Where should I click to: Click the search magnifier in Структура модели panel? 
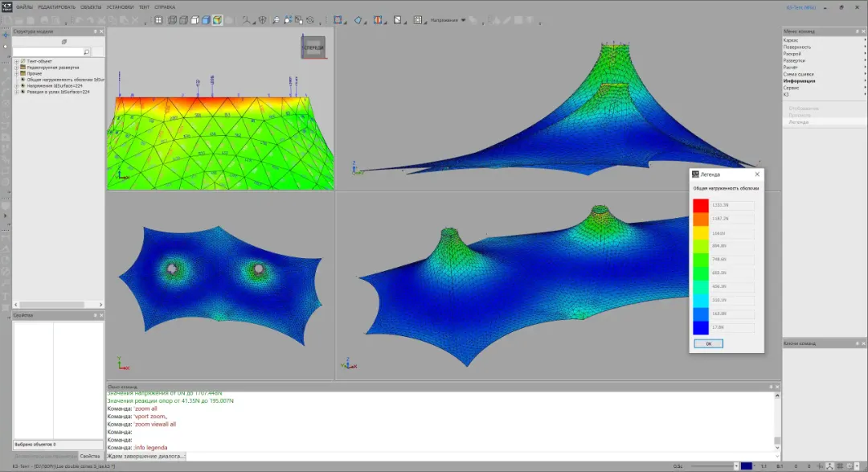[87, 51]
